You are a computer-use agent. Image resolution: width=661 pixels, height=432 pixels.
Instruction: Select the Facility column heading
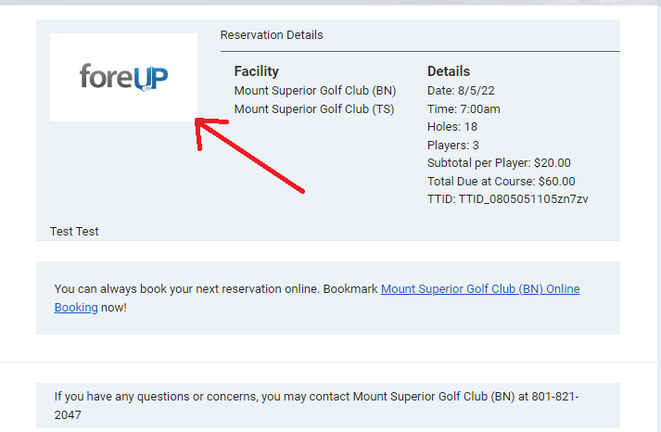tap(256, 72)
